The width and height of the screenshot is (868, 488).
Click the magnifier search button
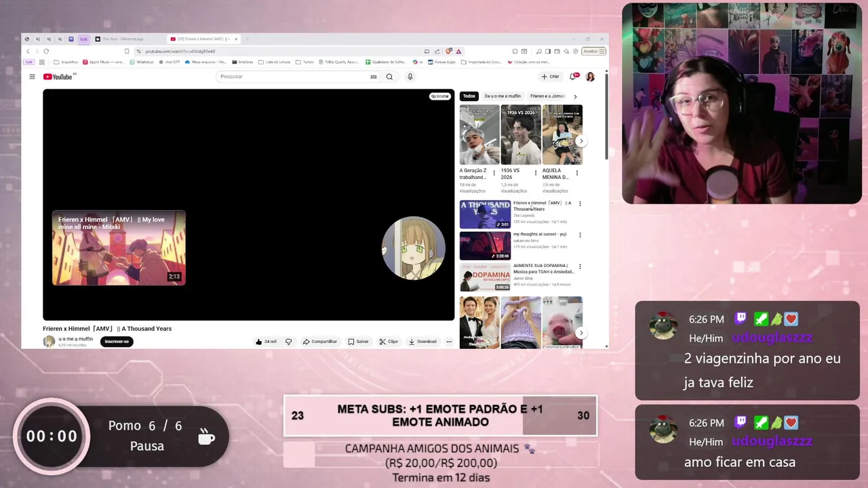[389, 77]
